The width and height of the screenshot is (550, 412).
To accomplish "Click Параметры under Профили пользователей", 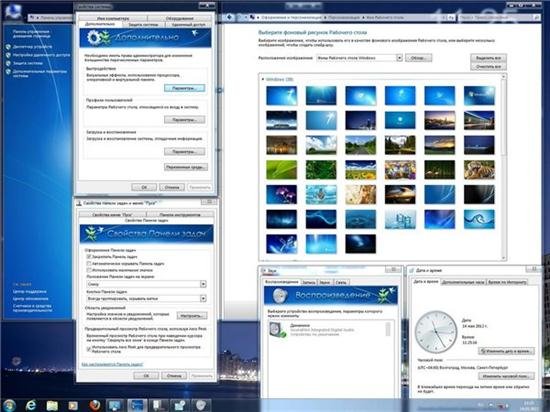I will [185, 120].
